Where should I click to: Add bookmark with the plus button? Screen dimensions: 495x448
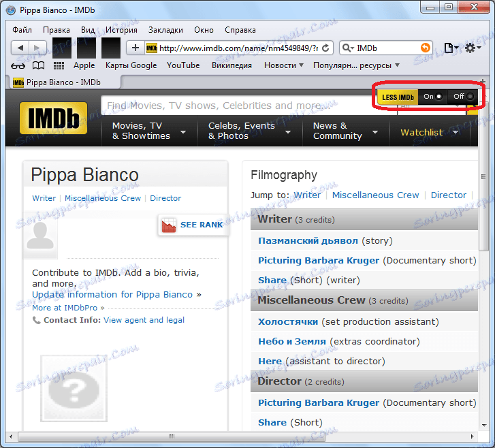(135, 48)
